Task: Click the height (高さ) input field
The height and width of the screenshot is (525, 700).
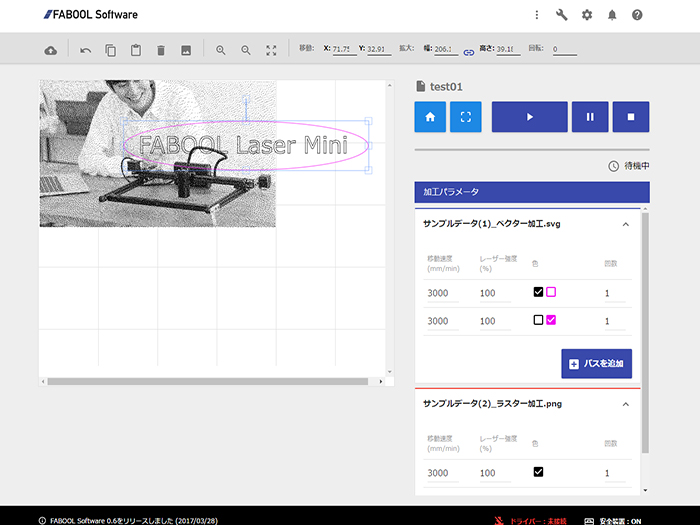Action: point(508,49)
